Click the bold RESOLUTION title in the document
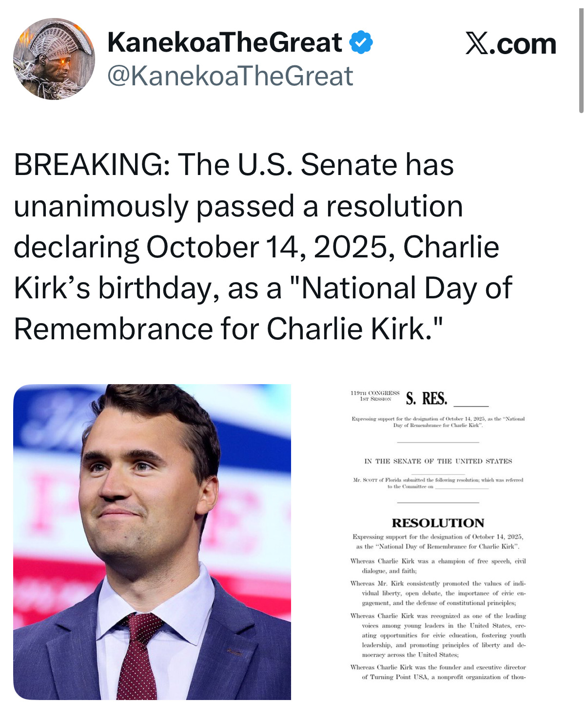This screenshot has height=721, width=588. (438, 523)
